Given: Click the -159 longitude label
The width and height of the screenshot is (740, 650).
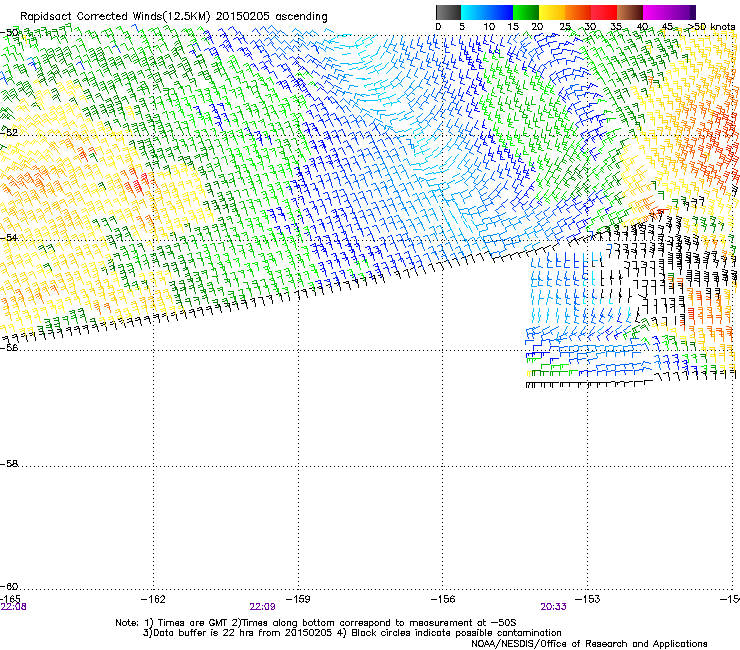Looking at the screenshot, I should click(x=298, y=599).
